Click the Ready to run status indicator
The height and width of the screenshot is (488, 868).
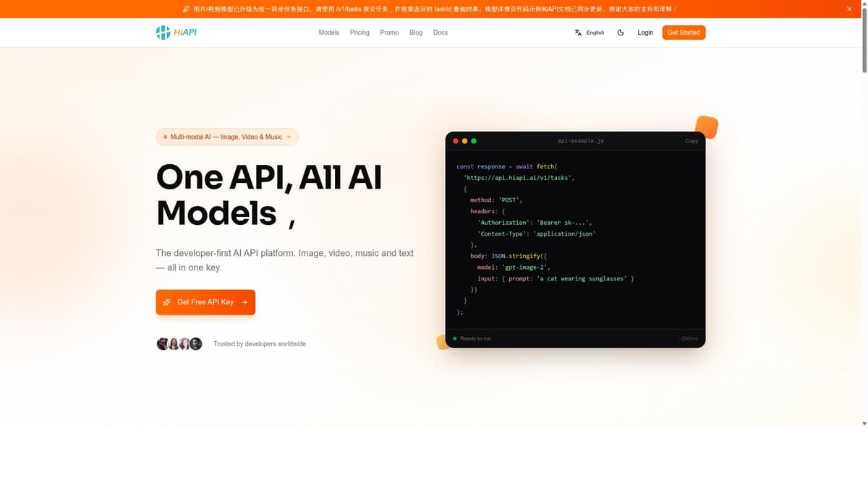[x=472, y=338]
